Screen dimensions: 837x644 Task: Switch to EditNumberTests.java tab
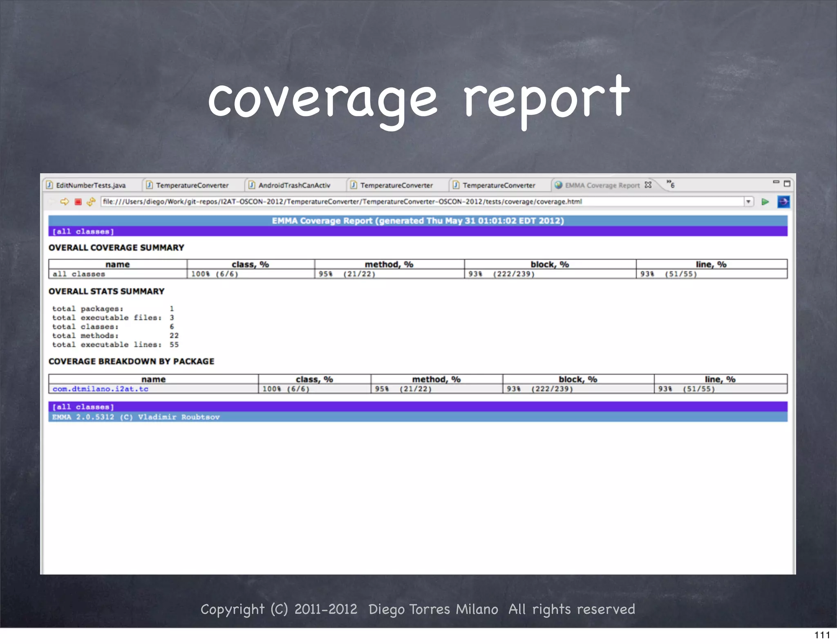coord(90,185)
